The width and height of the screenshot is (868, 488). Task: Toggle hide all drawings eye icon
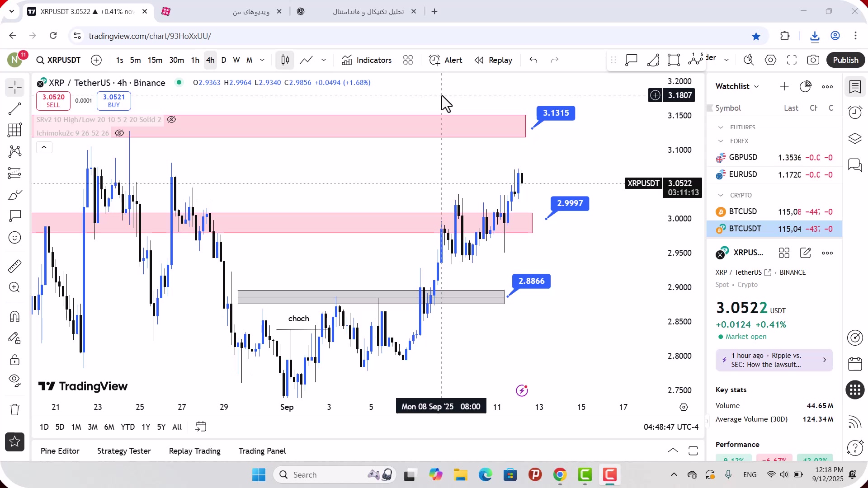click(x=14, y=381)
